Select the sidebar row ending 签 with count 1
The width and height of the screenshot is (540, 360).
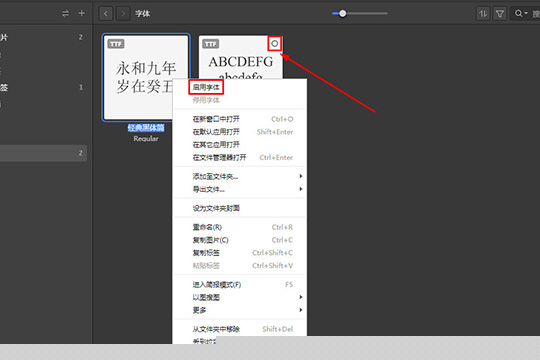[x=43, y=88]
